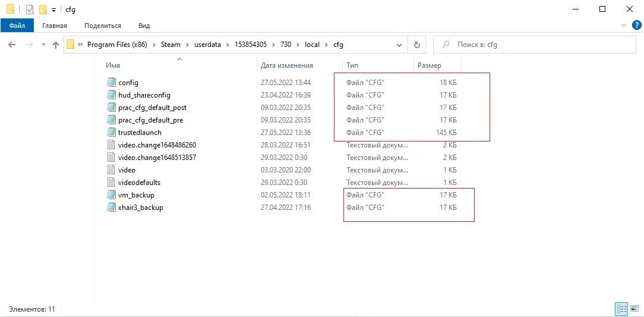Select the vm_backup file name
Screen dimensions: 644x317
click(x=136, y=195)
